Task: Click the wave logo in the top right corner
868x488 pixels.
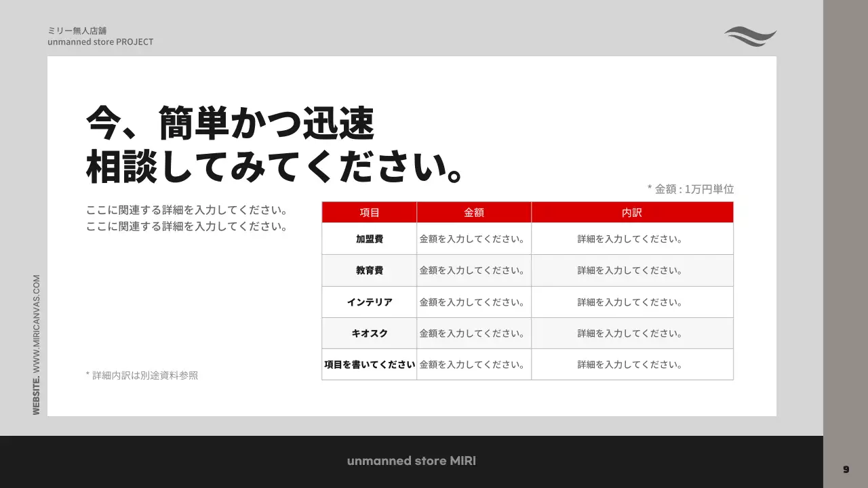Action: pyautogui.click(x=750, y=36)
